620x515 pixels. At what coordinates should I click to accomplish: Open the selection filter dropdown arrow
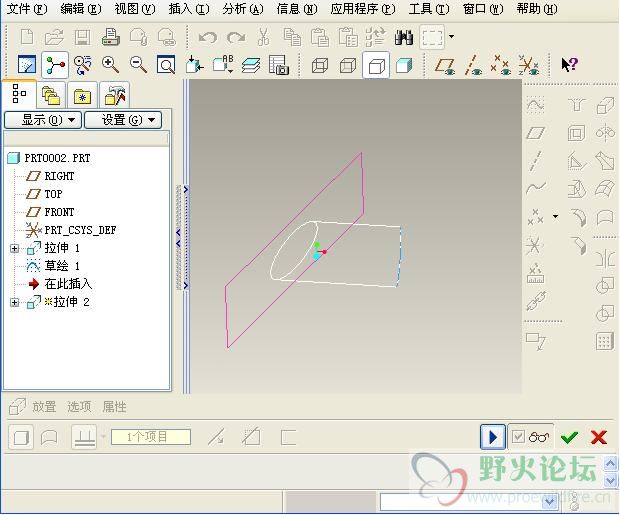(x=452, y=37)
